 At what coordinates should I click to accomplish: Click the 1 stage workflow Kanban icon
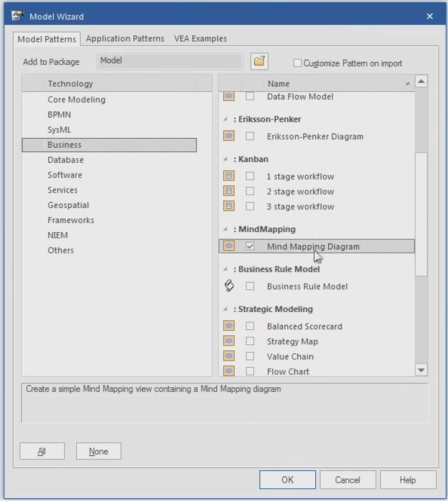point(228,176)
